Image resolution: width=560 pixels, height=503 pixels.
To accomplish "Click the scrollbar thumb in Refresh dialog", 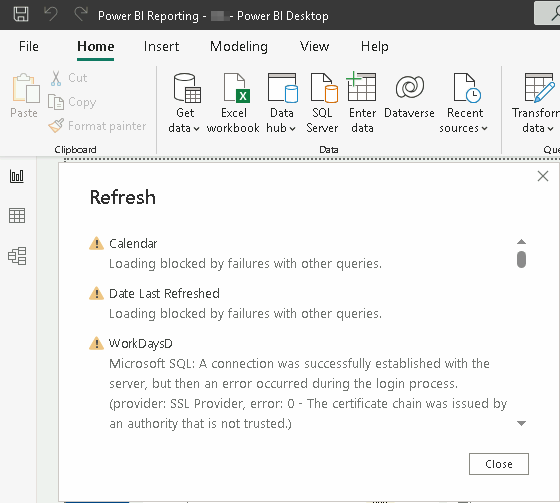I will coord(521,259).
